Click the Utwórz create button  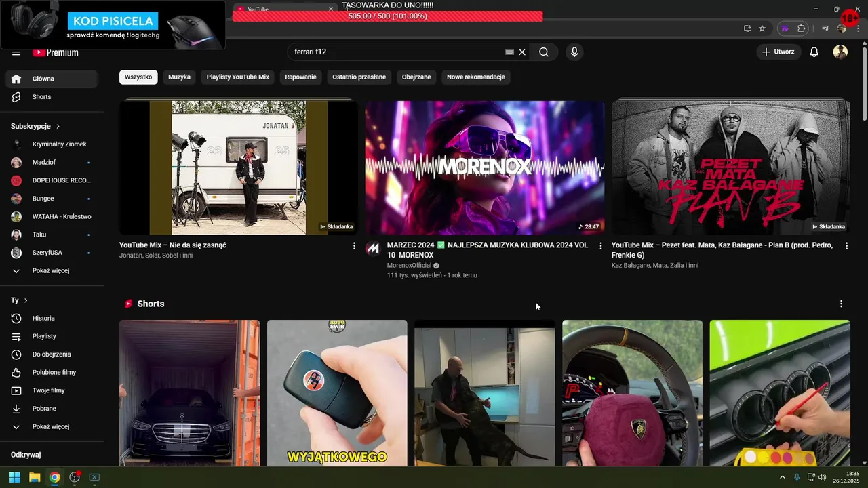point(778,52)
